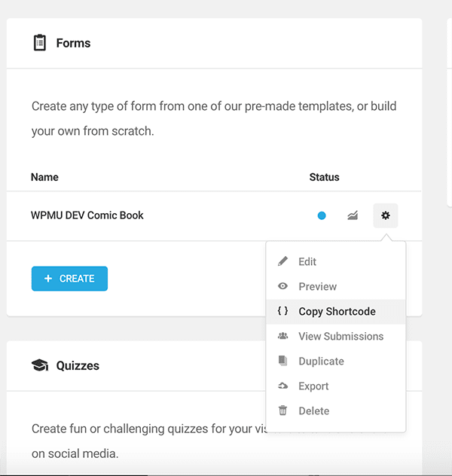
Task: Click the Status column header
Action: pyautogui.click(x=324, y=177)
